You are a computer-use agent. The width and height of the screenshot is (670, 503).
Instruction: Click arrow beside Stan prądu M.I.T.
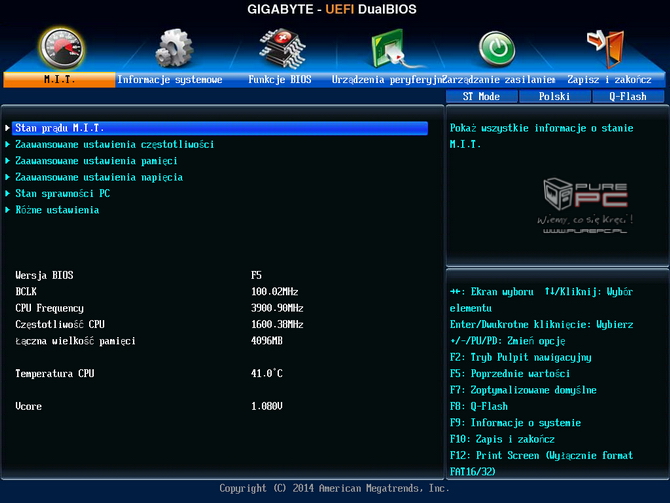[x=7, y=128]
